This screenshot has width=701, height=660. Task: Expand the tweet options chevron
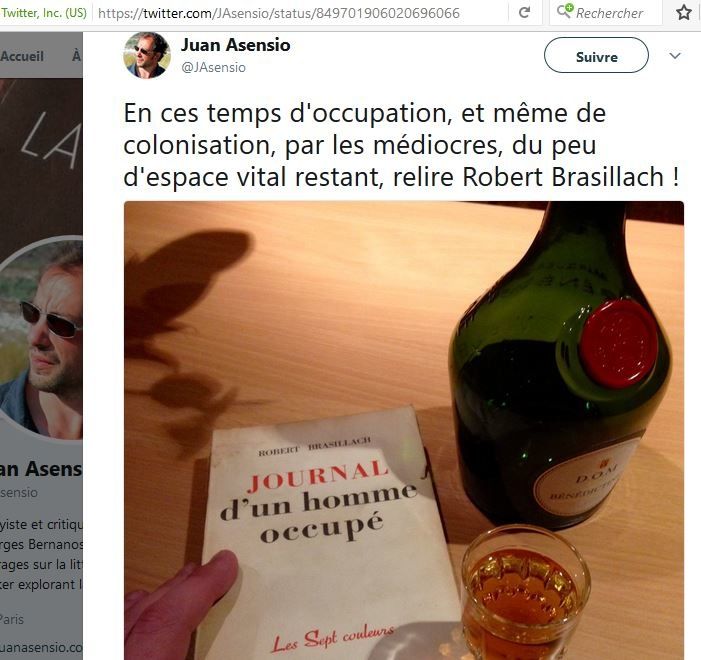(x=675, y=56)
